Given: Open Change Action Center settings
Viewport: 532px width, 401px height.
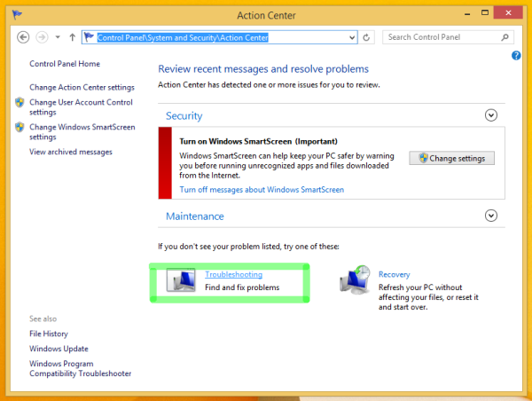Looking at the screenshot, I should [82, 87].
